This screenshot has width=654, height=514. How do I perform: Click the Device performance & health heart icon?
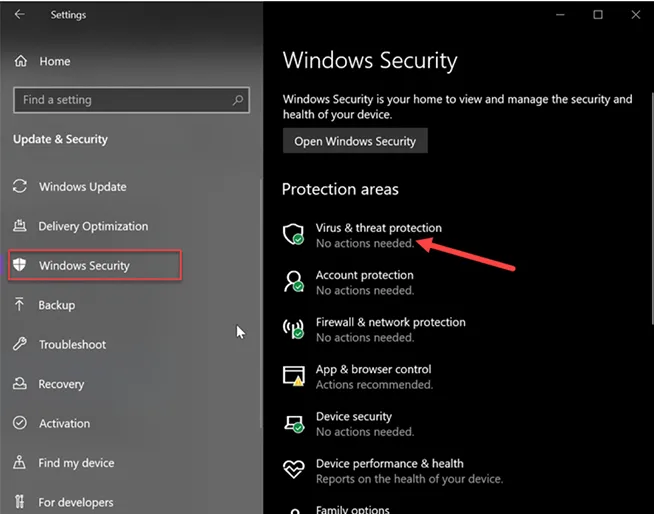(293, 470)
